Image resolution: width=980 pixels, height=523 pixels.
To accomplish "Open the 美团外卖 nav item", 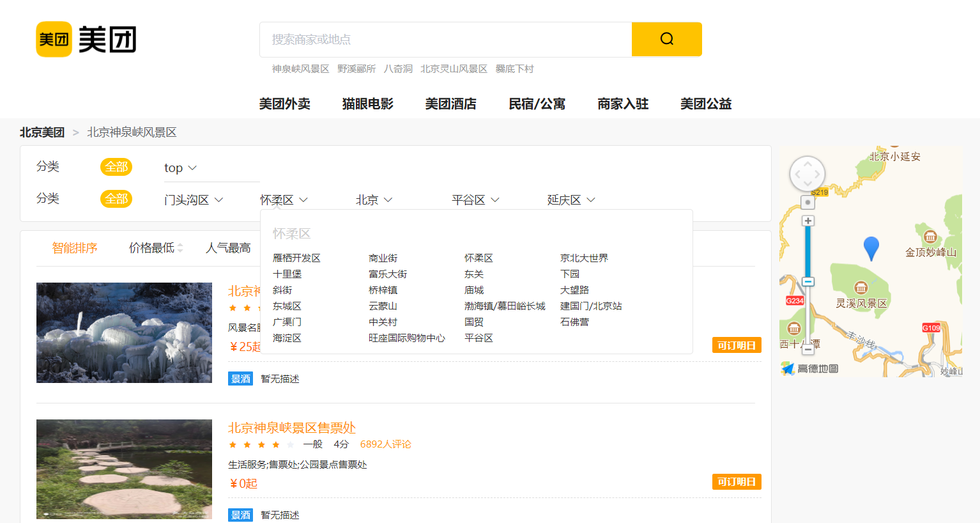I will pos(284,104).
